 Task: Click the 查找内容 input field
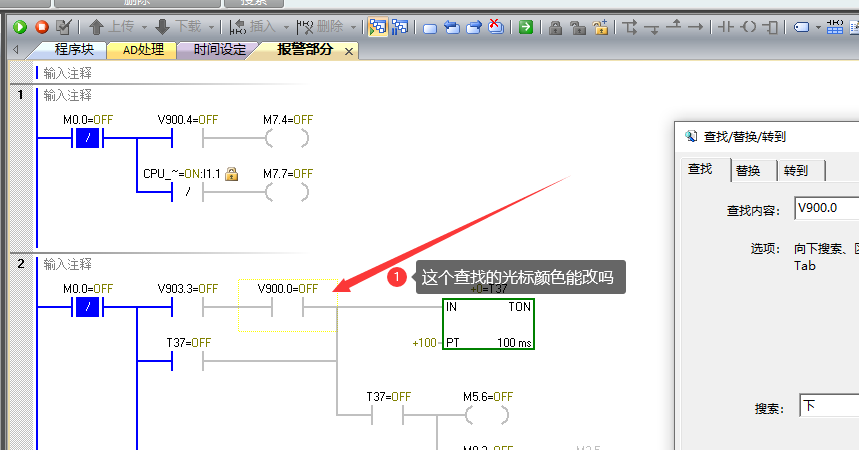click(825, 209)
